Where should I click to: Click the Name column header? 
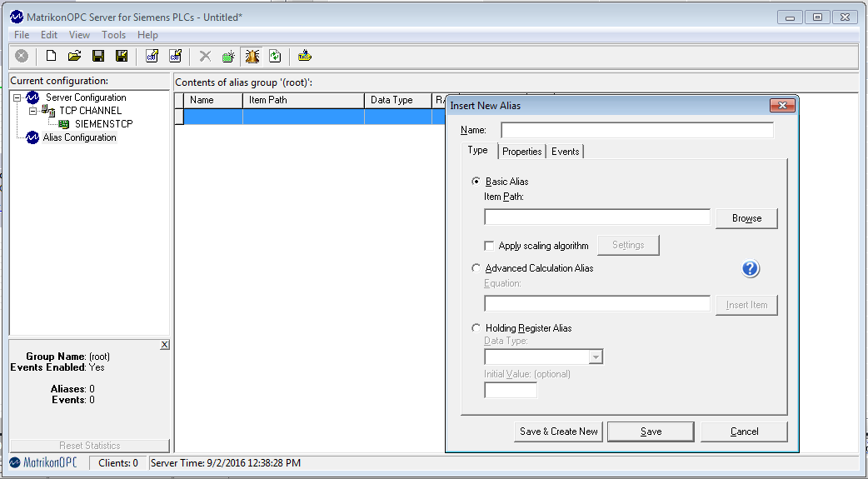point(213,100)
